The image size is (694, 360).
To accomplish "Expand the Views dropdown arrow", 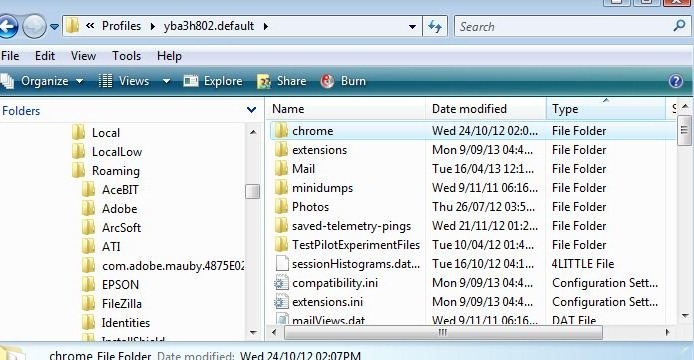I will point(166,81).
